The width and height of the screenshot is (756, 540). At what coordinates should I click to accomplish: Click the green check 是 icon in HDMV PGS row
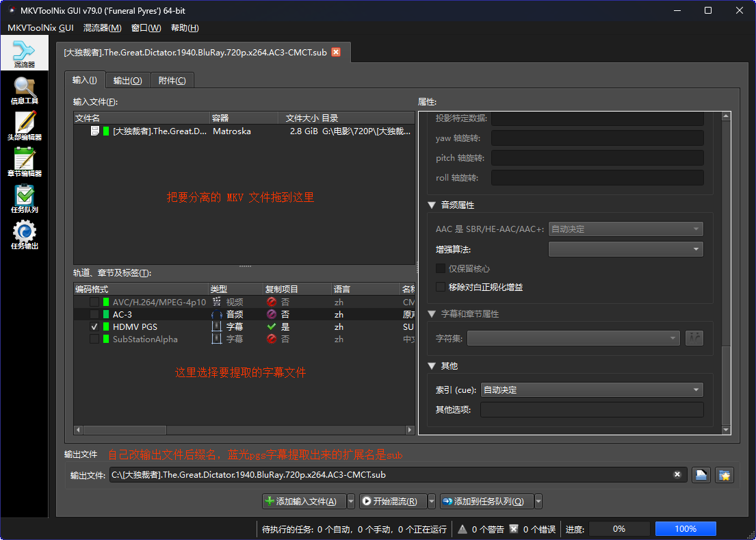[272, 327]
